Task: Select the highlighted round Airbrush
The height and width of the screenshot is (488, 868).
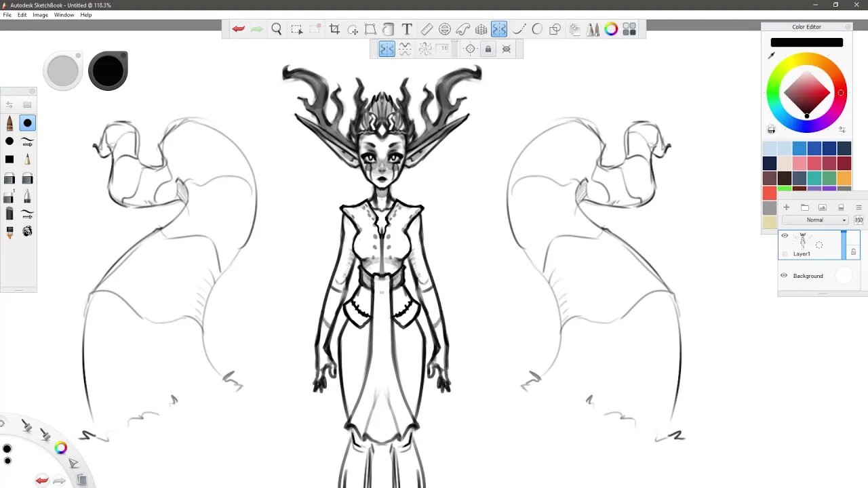Action: pyautogui.click(x=27, y=123)
